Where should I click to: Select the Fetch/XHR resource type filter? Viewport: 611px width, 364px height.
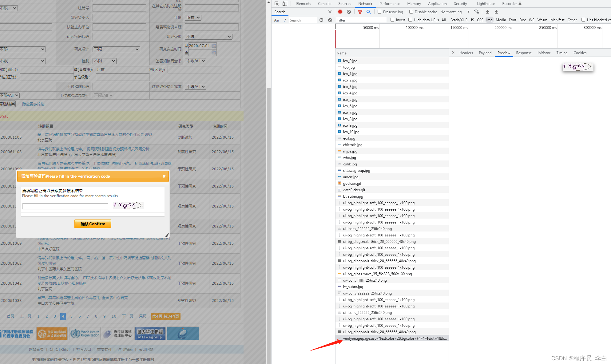[x=459, y=20]
